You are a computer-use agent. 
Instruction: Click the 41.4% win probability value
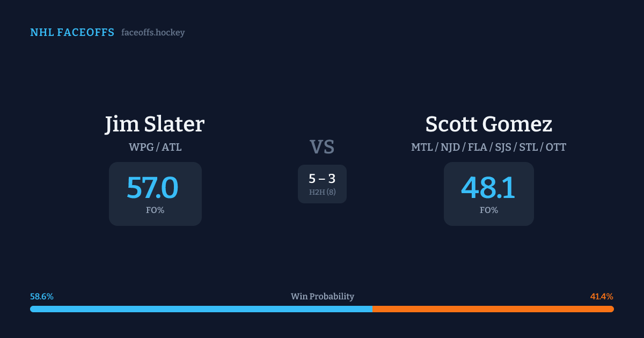(602, 297)
